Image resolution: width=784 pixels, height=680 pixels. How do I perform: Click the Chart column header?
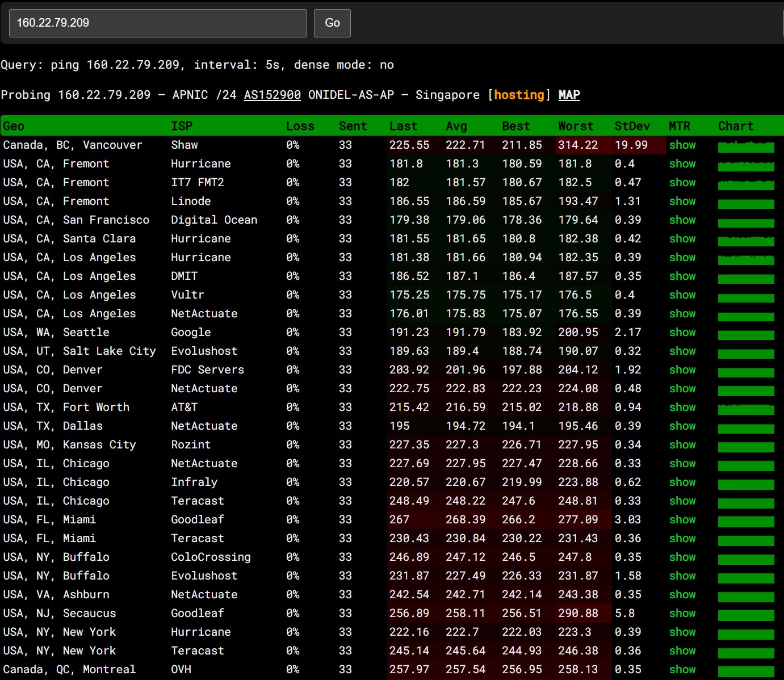coord(736,126)
